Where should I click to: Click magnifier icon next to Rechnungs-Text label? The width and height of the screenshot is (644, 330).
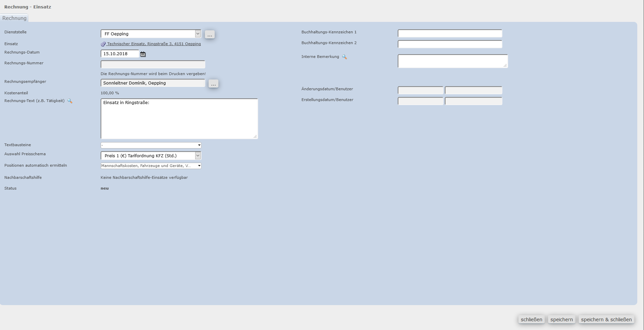click(x=70, y=101)
